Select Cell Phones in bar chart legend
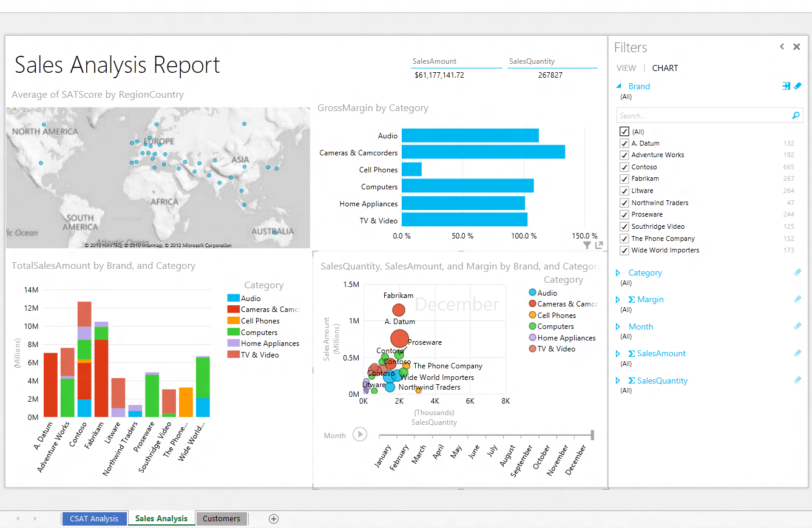Screen dimensions: 812x528 click(x=254, y=320)
